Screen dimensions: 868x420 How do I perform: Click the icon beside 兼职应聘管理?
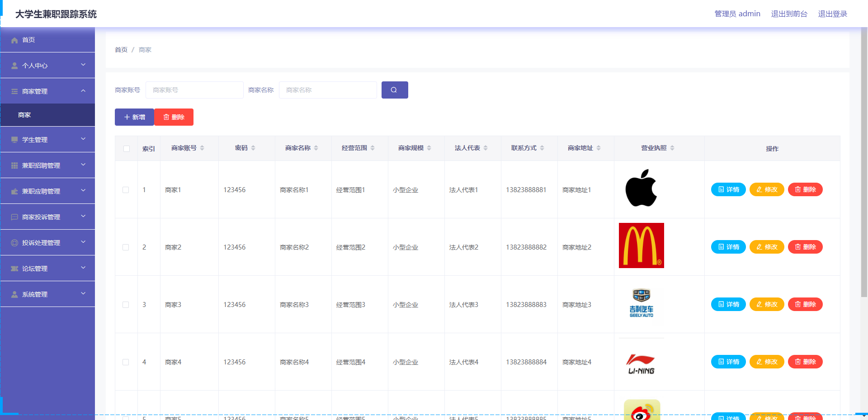pyautogui.click(x=14, y=192)
